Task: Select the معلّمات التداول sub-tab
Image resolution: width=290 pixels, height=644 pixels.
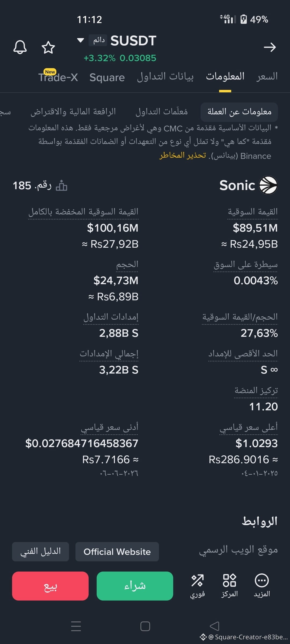Action: 162,112
